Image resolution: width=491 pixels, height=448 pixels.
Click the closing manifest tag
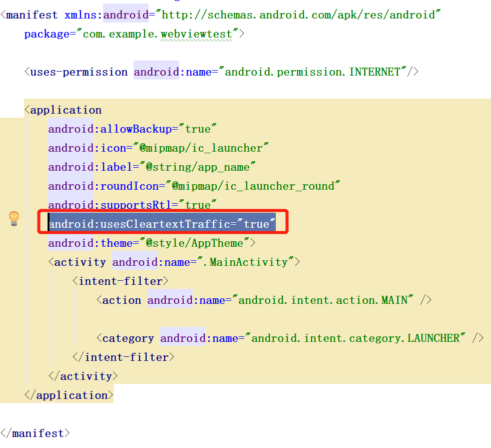(x=36, y=433)
